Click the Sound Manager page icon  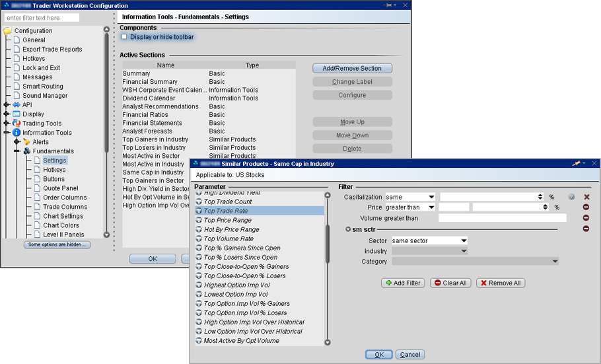coord(17,96)
